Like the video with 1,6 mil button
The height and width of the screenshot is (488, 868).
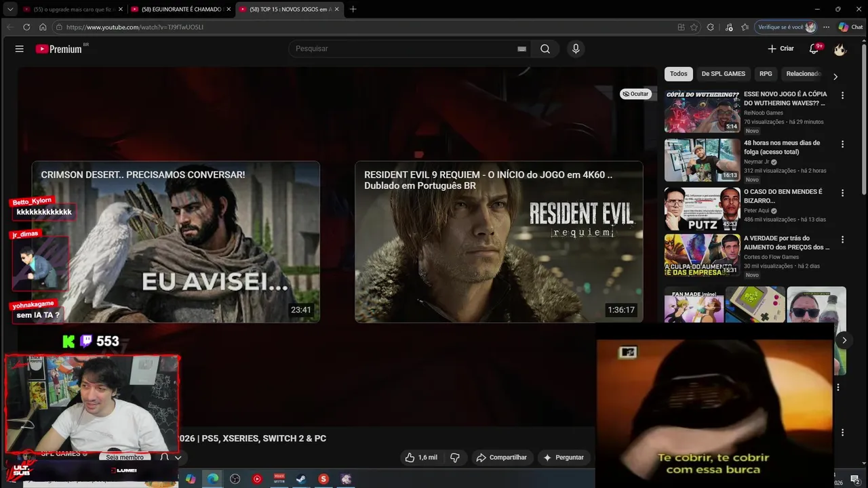(421, 457)
